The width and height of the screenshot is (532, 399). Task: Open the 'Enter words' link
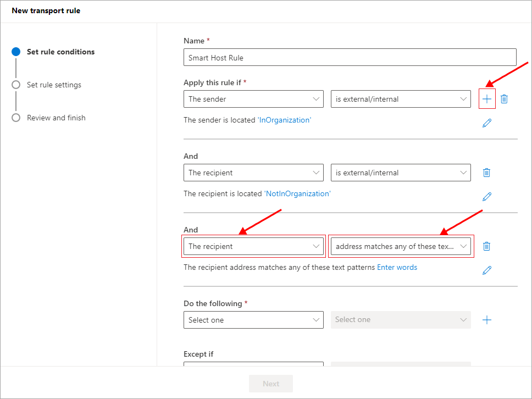[397, 268]
